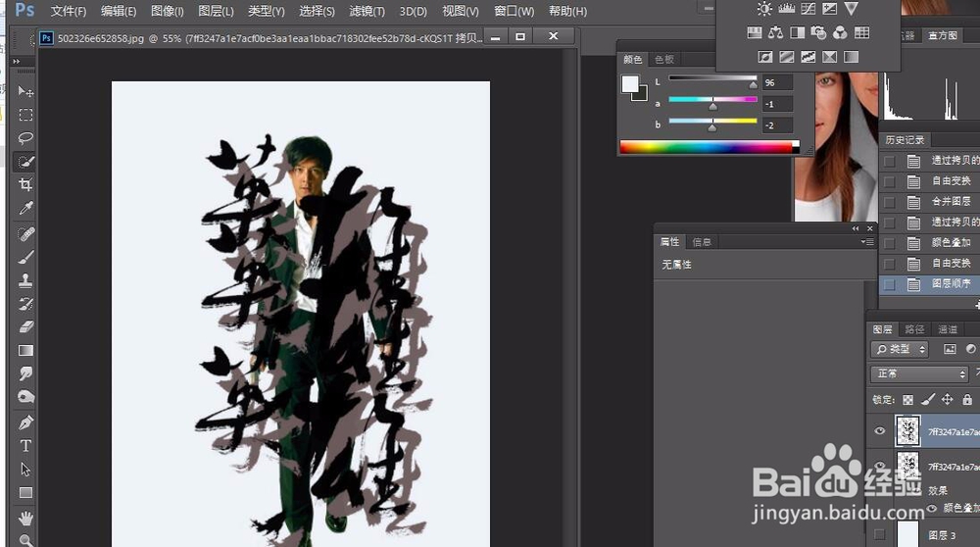Viewport: 980px width, 547px height.
Task: Lock all with padlock icon
Action: (x=967, y=399)
